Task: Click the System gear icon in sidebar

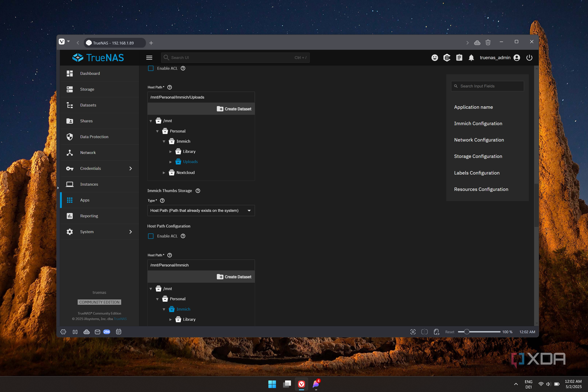Action: tap(70, 232)
